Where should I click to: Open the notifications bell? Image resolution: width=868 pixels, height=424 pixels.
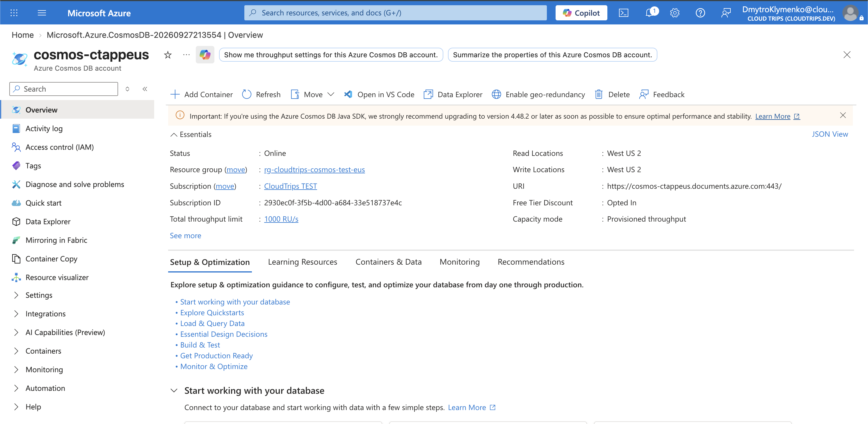tap(649, 13)
